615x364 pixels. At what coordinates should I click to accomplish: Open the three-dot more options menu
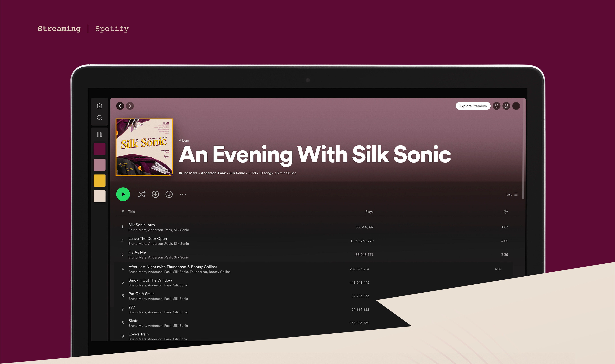coord(183,194)
